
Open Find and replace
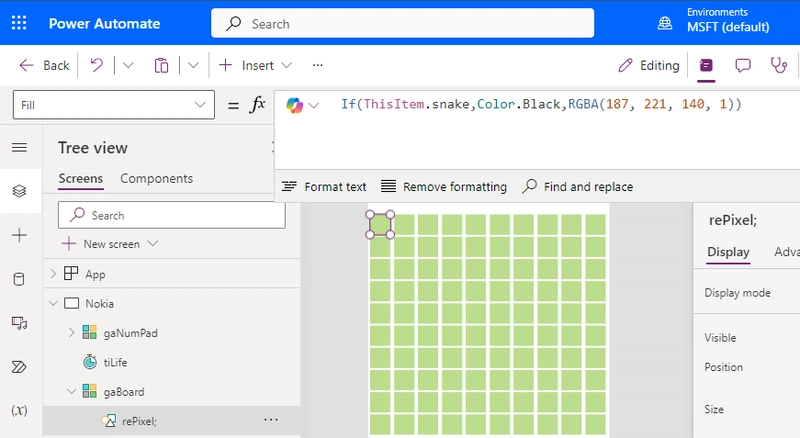point(578,187)
